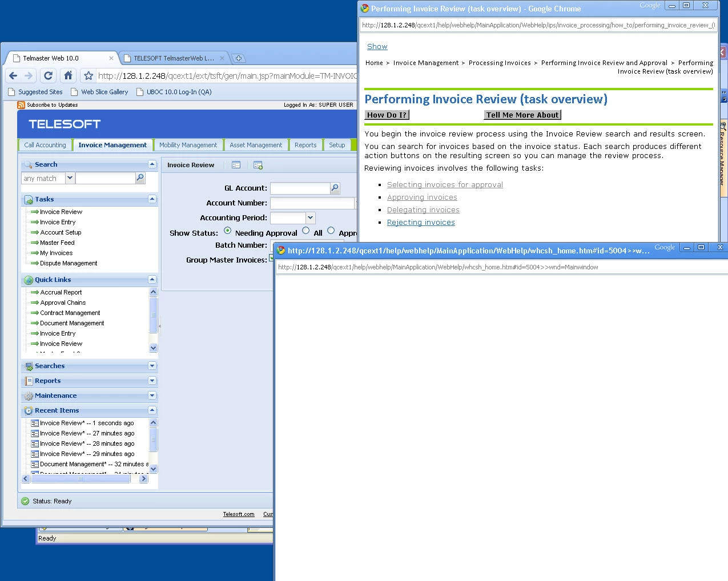
Task: Open the Selecting invoices for approval link
Action: click(x=445, y=184)
